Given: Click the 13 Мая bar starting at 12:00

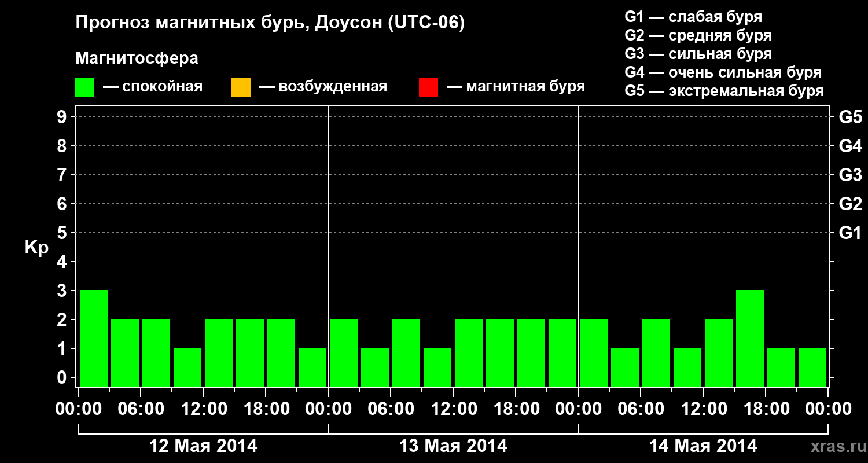Looking at the screenshot, I should coord(469,352).
